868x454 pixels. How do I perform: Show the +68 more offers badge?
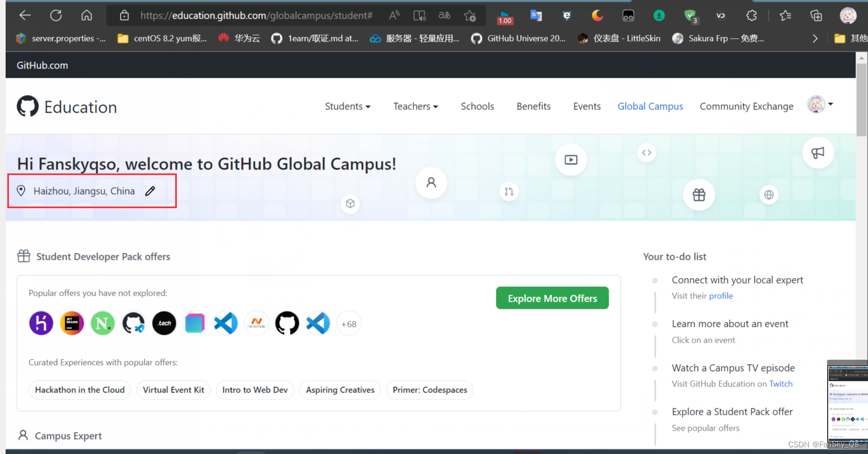pos(349,324)
